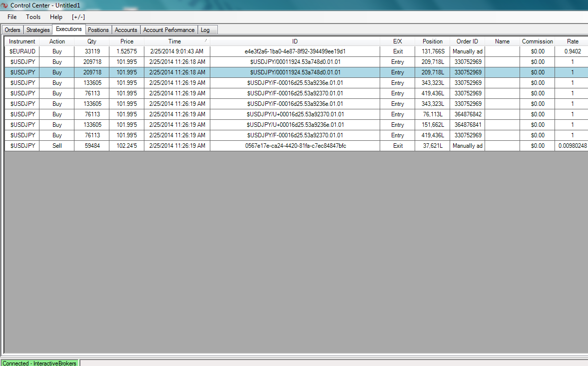Open the File menu

click(12, 17)
